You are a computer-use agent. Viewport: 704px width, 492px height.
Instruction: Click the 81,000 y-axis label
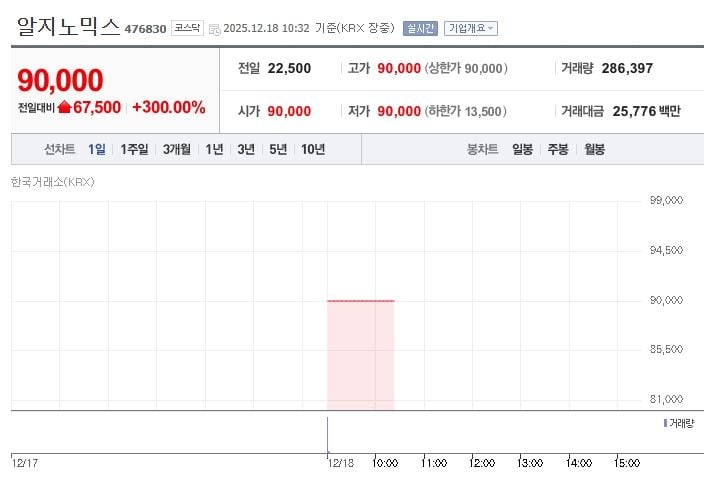click(666, 399)
